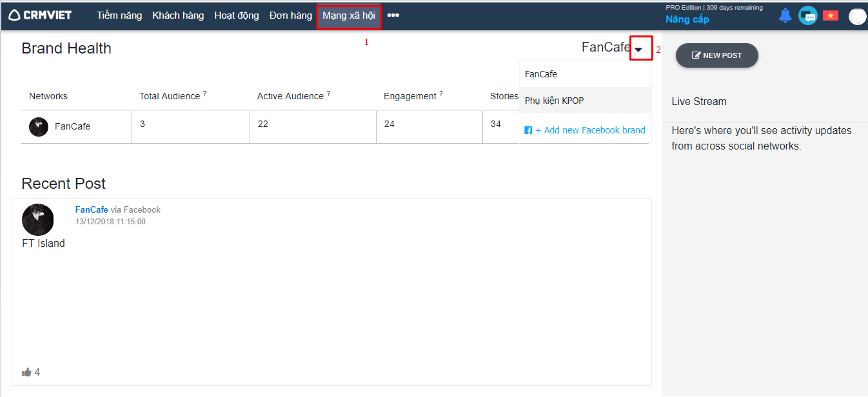Open the Khách hàng menu
This screenshot has width=868, height=397.
click(178, 15)
